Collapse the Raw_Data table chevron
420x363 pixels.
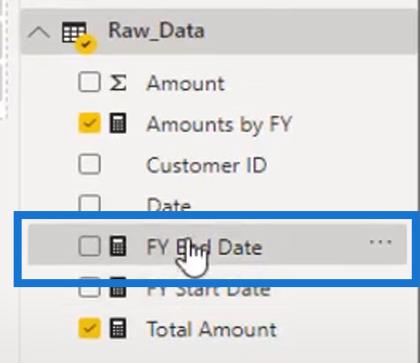(39, 33)
